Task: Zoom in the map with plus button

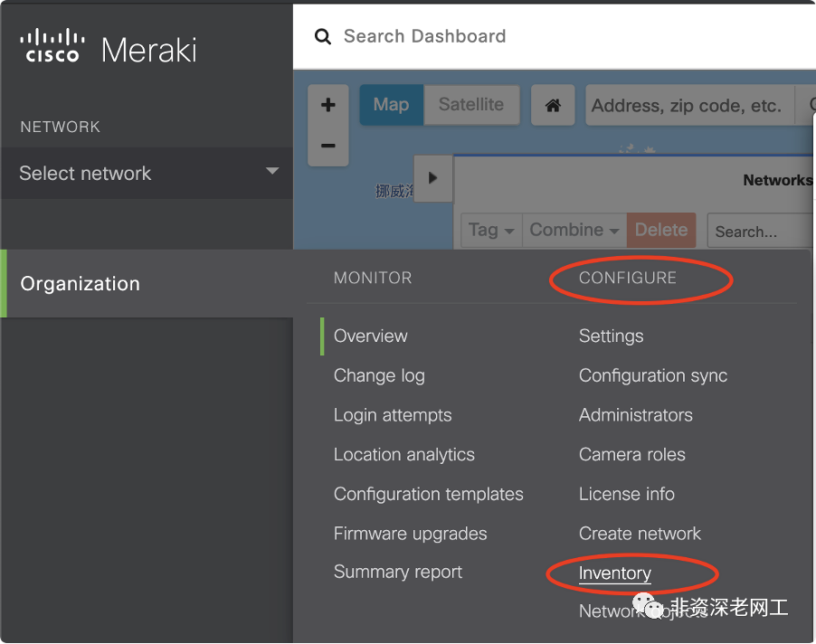Action: tap(328, 106)
